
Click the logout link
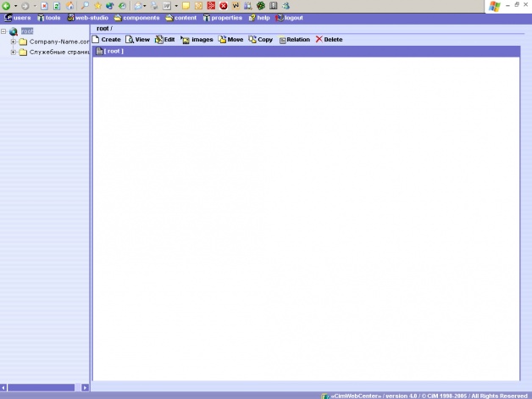click(289, 18)
